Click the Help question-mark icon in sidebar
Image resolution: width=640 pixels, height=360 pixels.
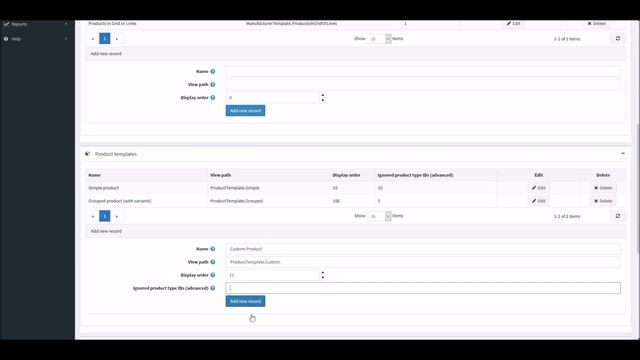pos(6,39)
